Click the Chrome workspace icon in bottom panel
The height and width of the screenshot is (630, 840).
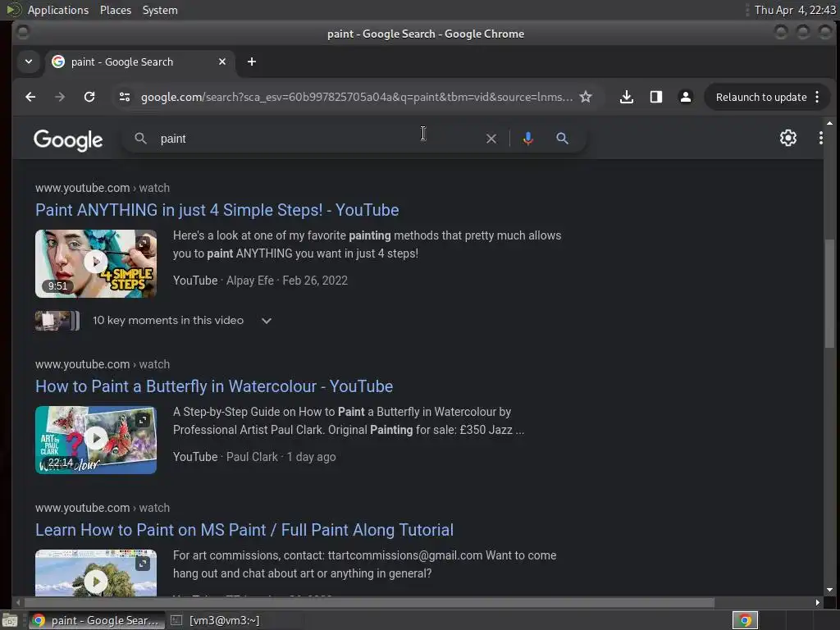[745, 620]
